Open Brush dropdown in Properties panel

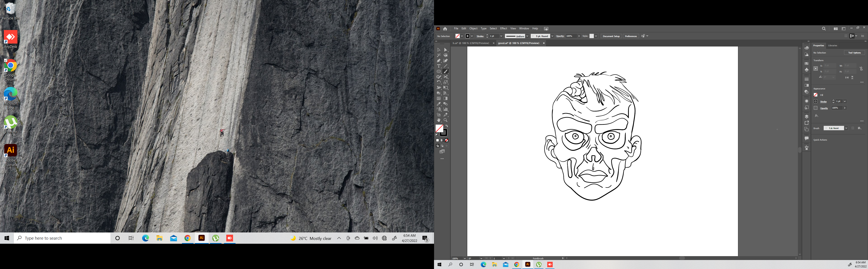(x=846, y=128)
